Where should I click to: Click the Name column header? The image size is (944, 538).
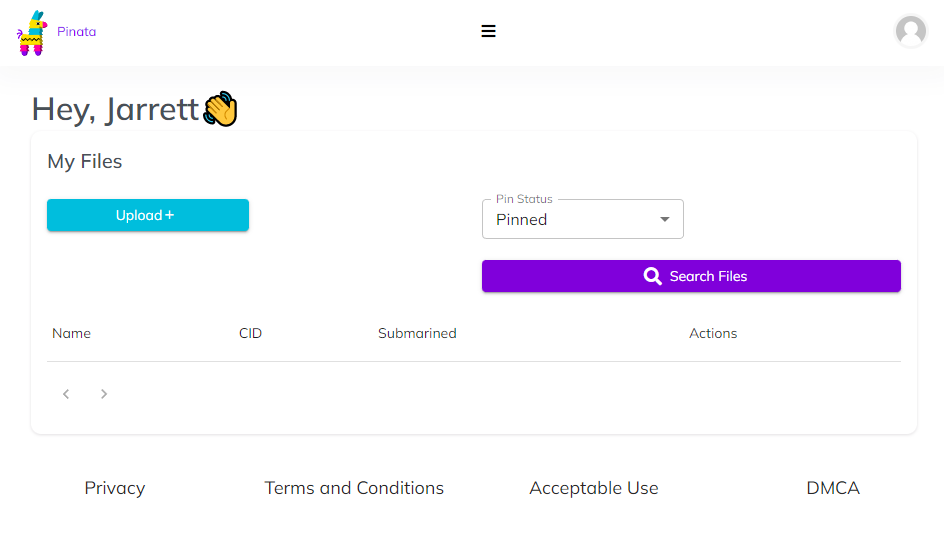point(71,333)
